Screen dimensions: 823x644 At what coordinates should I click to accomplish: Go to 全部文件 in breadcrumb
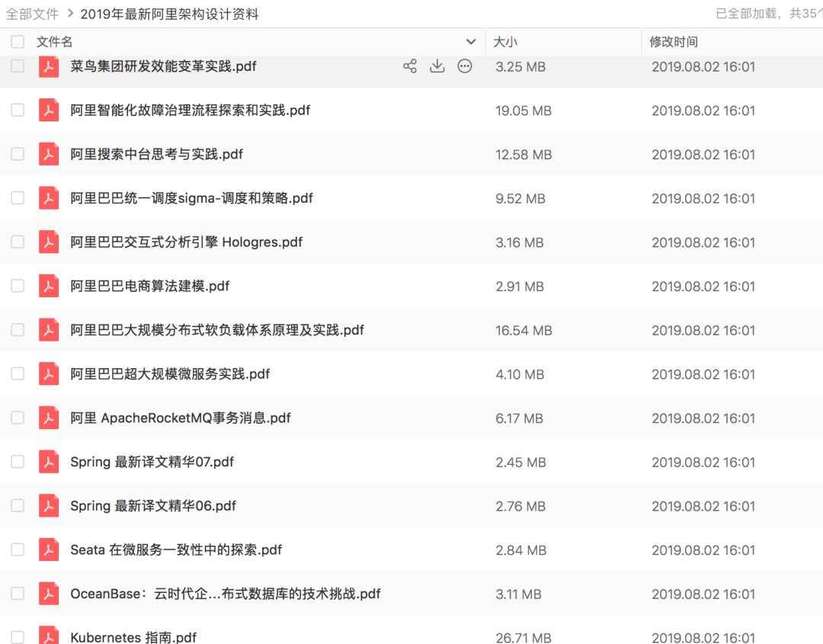(32, 14)
